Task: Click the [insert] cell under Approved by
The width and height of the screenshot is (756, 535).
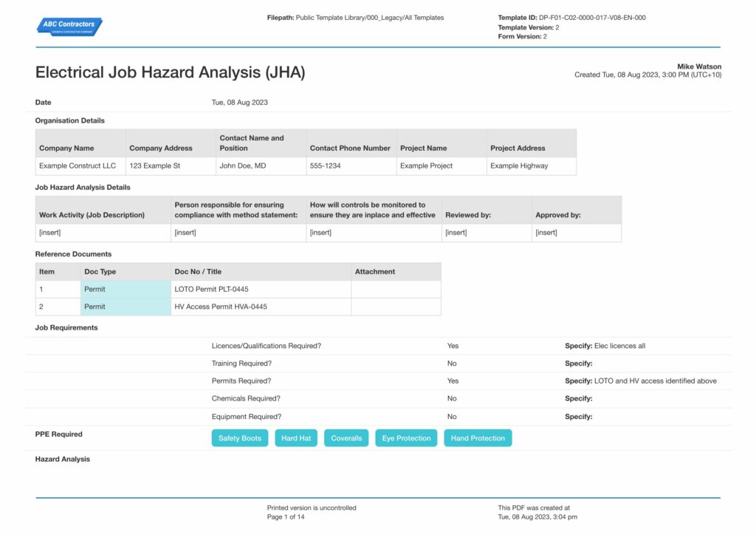Action: 577,233
